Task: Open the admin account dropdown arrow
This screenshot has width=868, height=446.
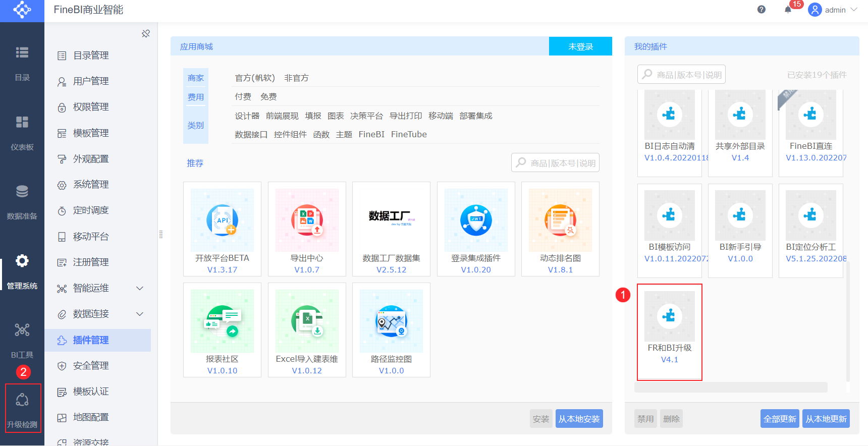Action: tap(854, 10)
